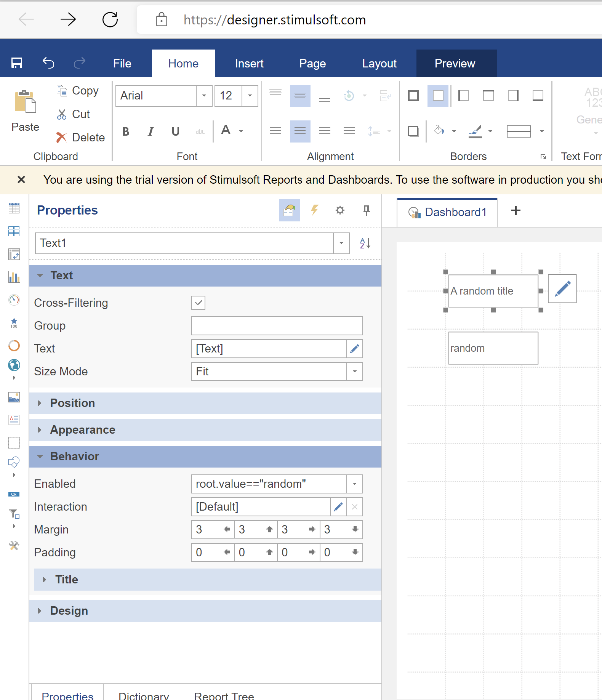Select the 'random' text element on canvas

[493, 348]
